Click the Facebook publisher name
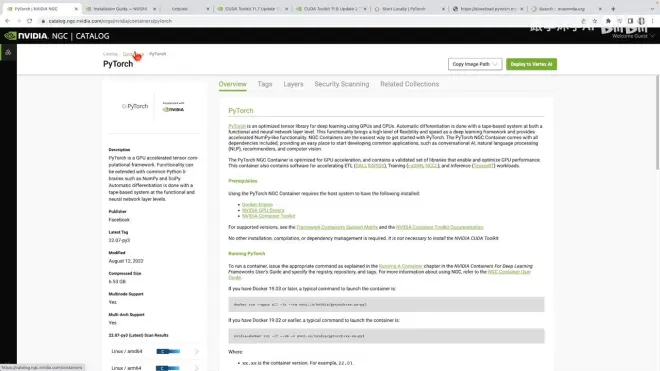This screenshot has width=660, height=371. [119, 220]
